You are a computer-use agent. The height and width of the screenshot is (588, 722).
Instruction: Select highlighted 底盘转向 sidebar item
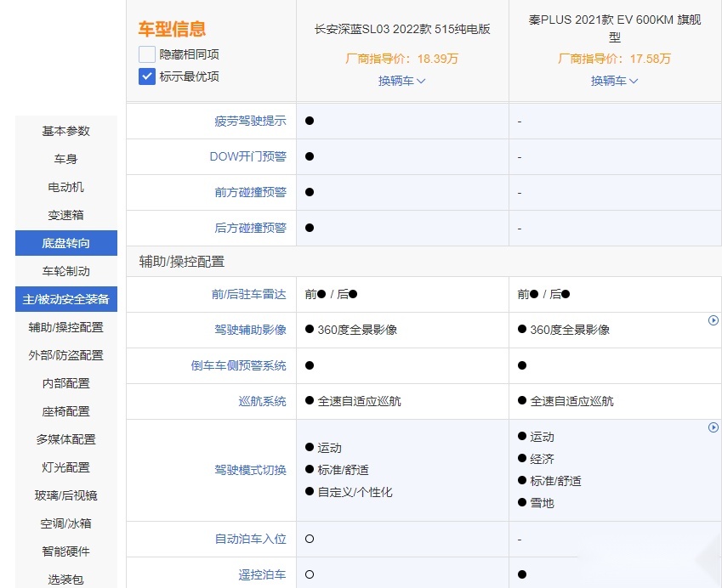[x=65, y=243]
